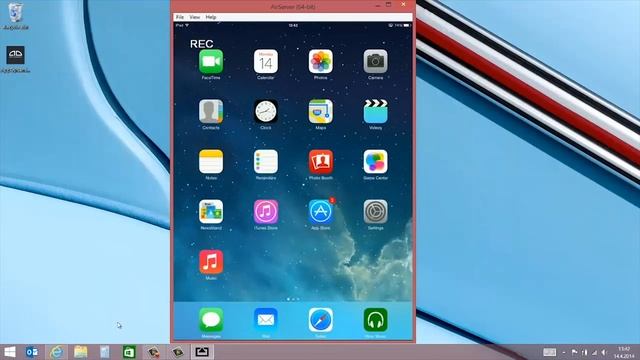Image resolution: width=640 pixels, height=360 pixels.
Task: Select the home screen page indicator dots
Action: [293, 299]
